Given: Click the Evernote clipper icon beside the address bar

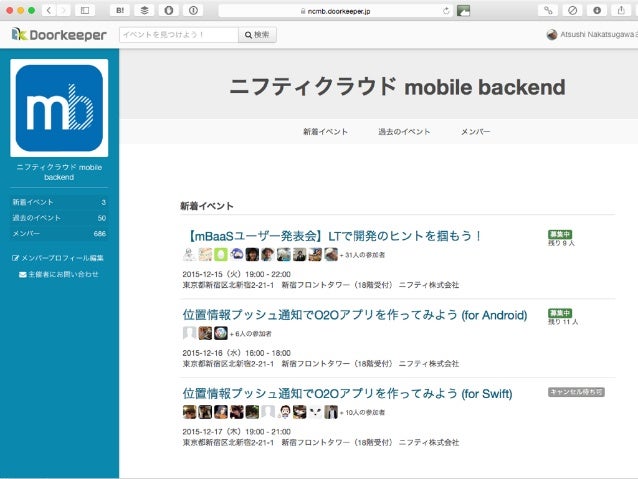Looking at the screenshot, I should [463, 11].
